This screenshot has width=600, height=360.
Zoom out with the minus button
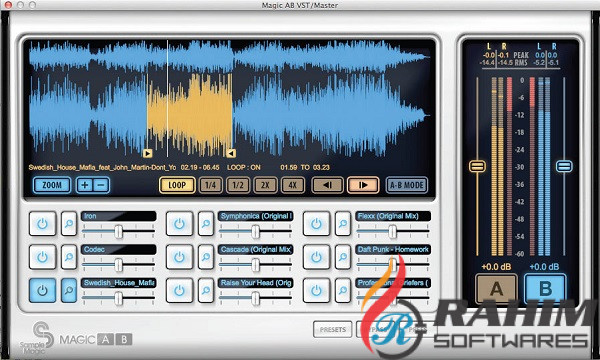pyautogui.click(x=101, y=185)
